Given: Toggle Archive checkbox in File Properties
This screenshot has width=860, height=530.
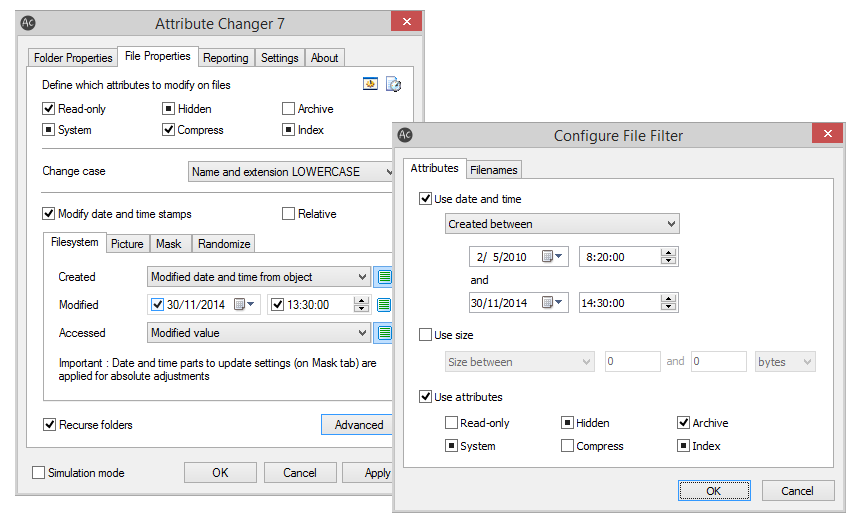Looking at the screenshot, I should (x=288, y=109).
